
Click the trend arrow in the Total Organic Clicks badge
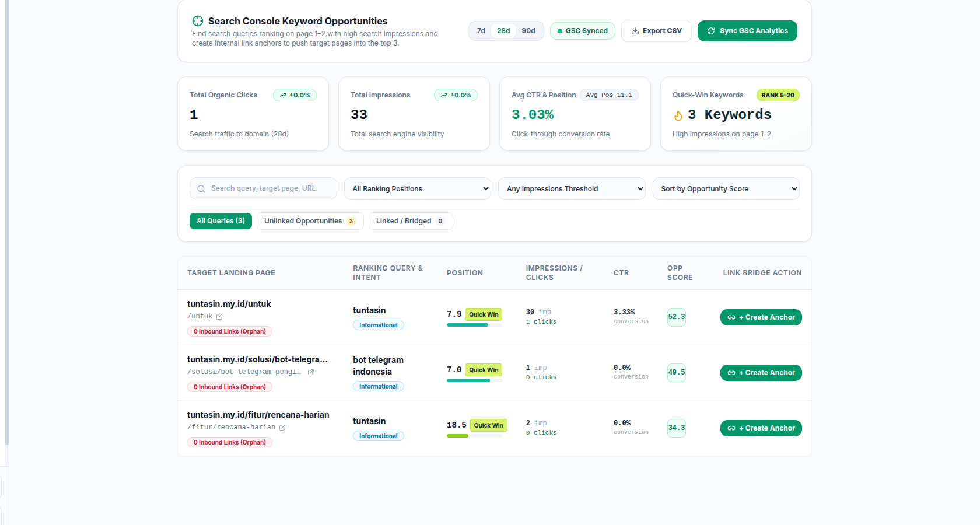tap(283, 95)
